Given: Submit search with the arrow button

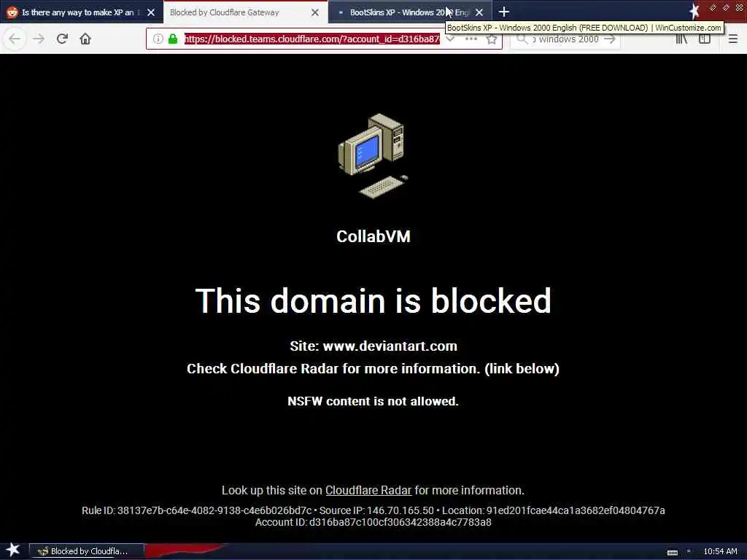Looking at the screenshot, I should 610,39.
